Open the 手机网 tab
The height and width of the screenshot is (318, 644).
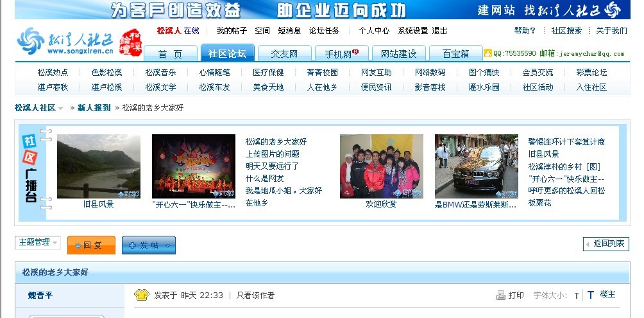tap(341, 54)
